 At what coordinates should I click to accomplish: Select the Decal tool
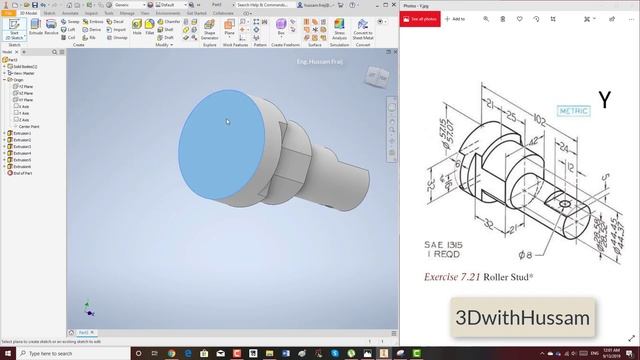click(115, 22)
